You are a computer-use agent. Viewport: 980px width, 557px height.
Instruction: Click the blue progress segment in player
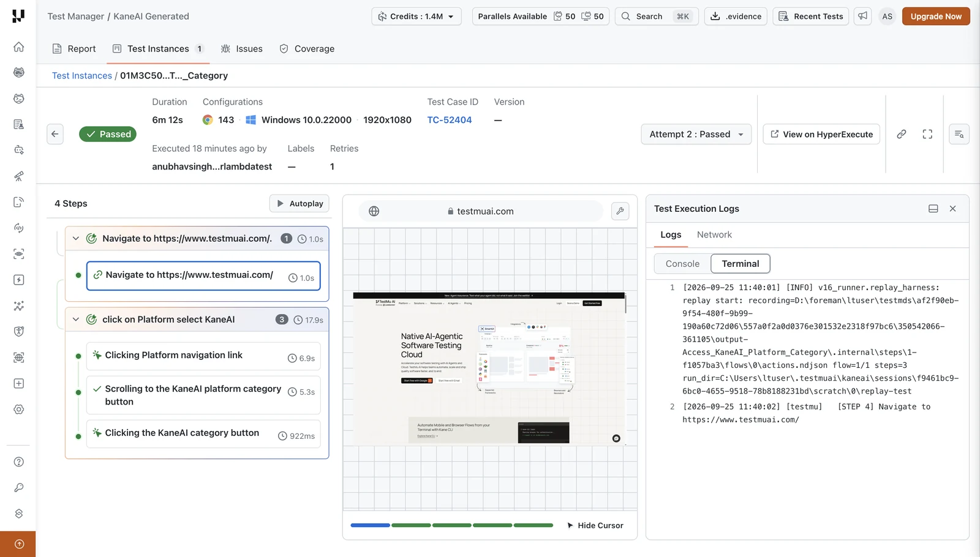click(x=370, y=525)
